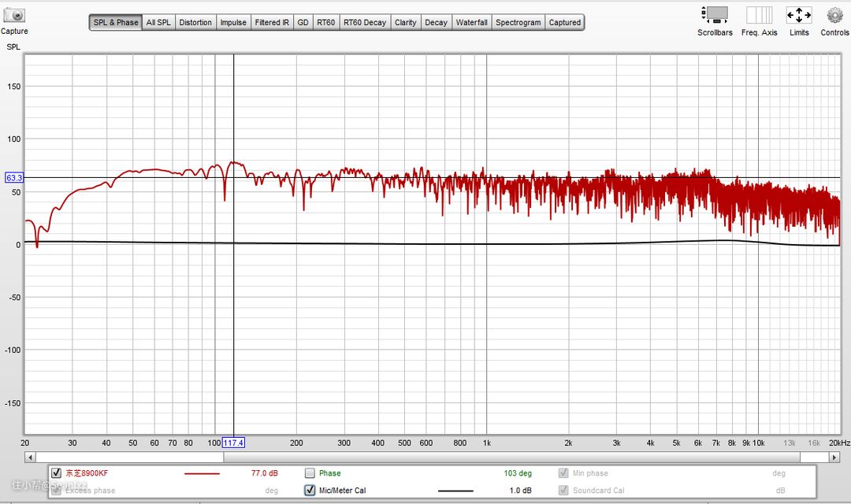Open the Distortion tab

(x=195, y=23)
